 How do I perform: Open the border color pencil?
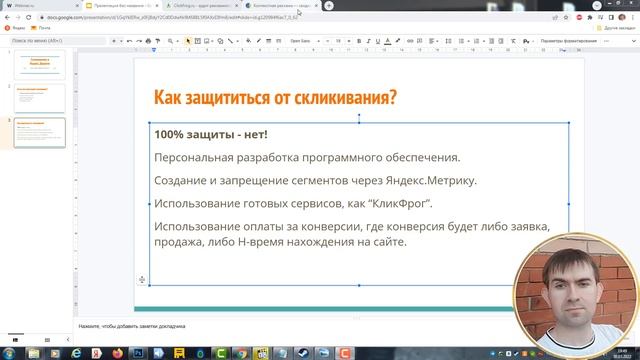(258, 41)
